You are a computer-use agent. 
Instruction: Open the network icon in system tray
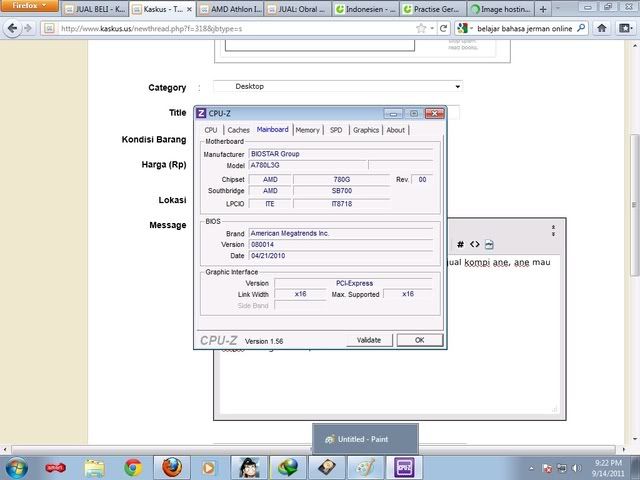click(x=562, y=469)
